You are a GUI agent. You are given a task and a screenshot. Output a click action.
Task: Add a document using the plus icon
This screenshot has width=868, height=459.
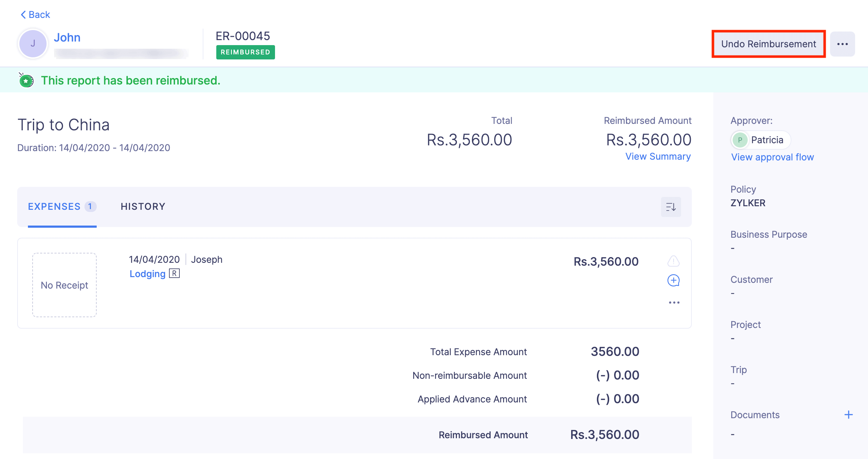pos(849,415)
